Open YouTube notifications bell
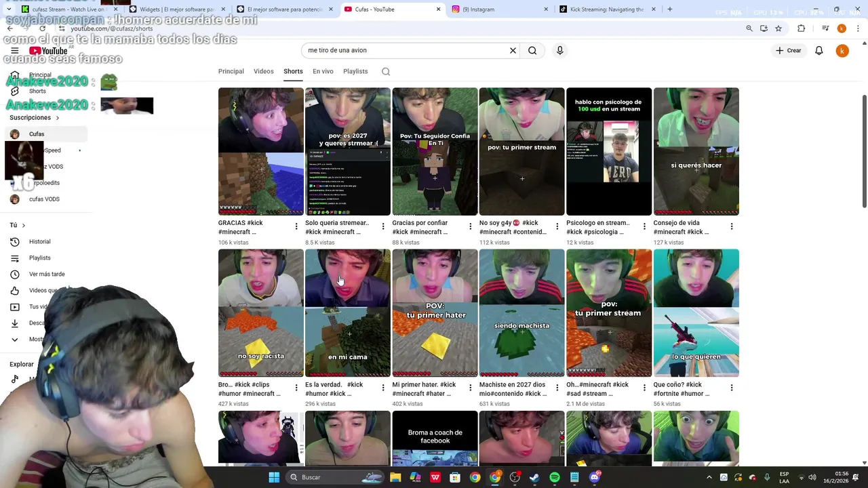Viewport: 868px width, 488px height. tap(818, 50)
